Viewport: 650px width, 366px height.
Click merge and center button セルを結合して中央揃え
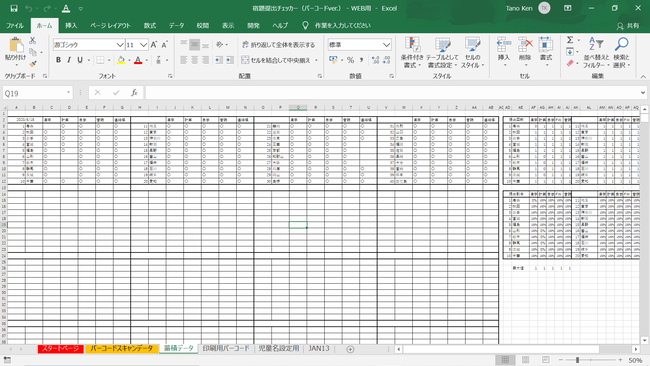[276, 60]
